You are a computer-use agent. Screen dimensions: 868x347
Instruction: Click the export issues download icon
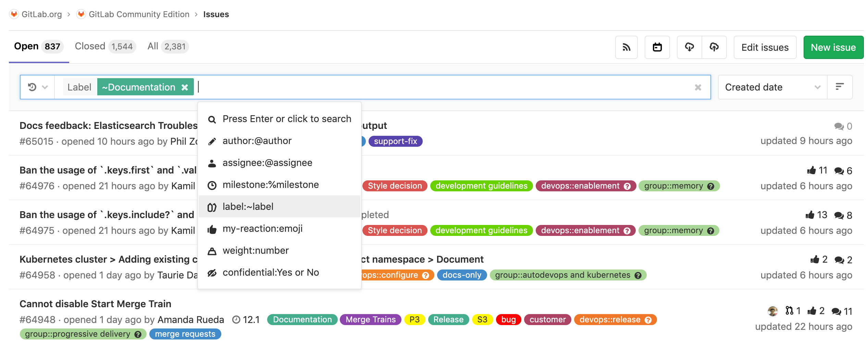coord(689,47)
